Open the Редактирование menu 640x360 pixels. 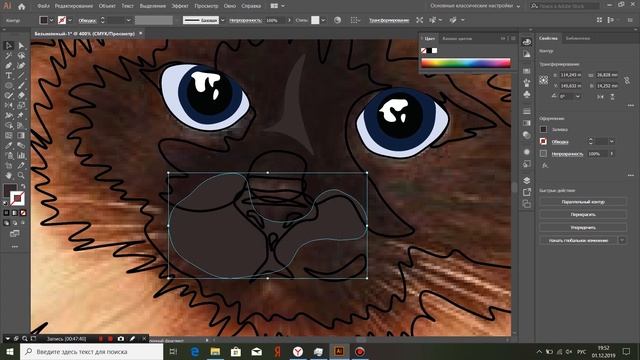[74, 6]
